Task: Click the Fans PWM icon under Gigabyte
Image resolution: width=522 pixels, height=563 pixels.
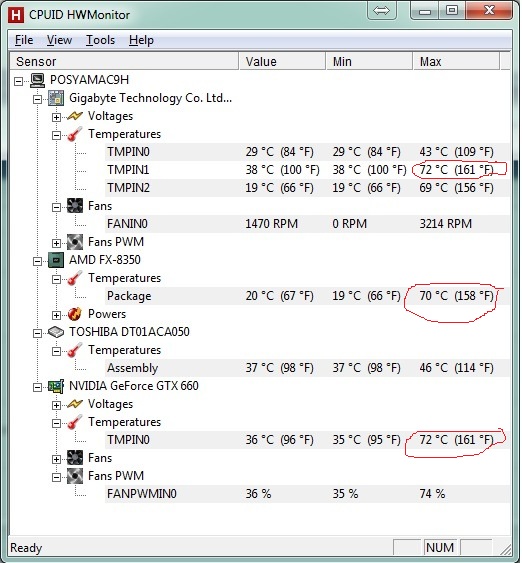Action: click(75, 242)
